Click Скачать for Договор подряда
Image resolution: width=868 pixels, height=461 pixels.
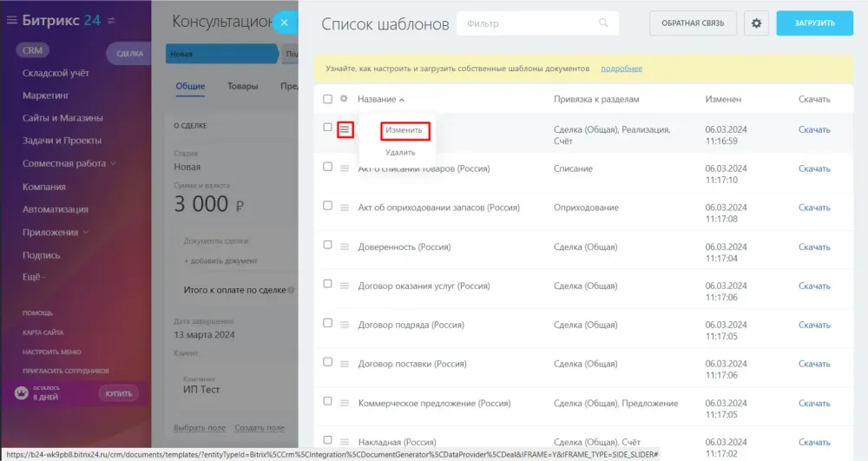(814, 325)
